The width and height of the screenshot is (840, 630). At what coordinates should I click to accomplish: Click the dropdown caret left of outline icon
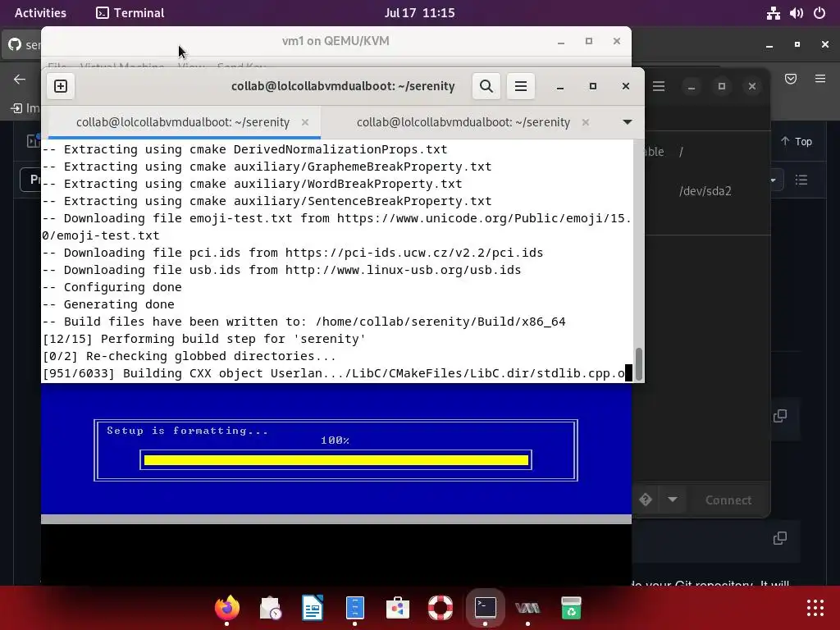pyautogui.click(x=774, y=180)
